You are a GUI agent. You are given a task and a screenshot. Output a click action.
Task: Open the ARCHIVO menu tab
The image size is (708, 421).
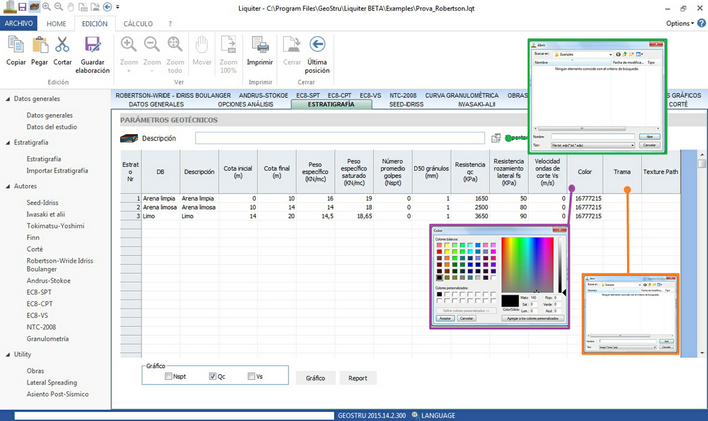point(19,23)
